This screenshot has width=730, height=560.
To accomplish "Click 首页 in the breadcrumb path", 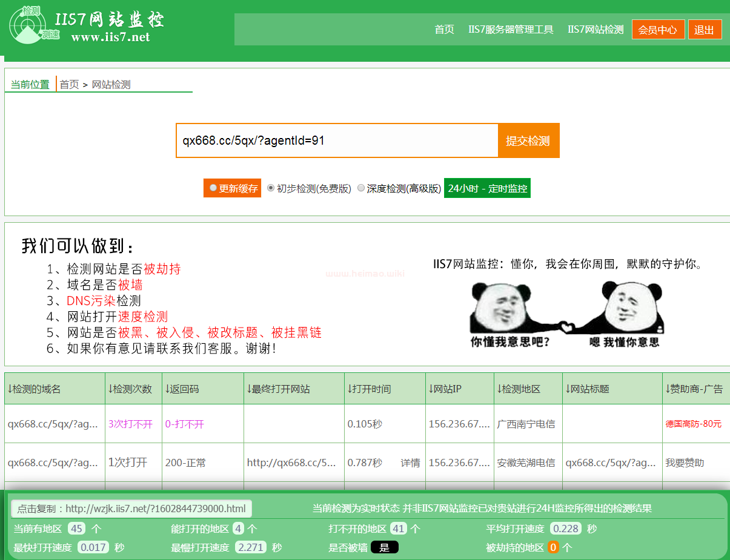I will (x=69, y=85).
